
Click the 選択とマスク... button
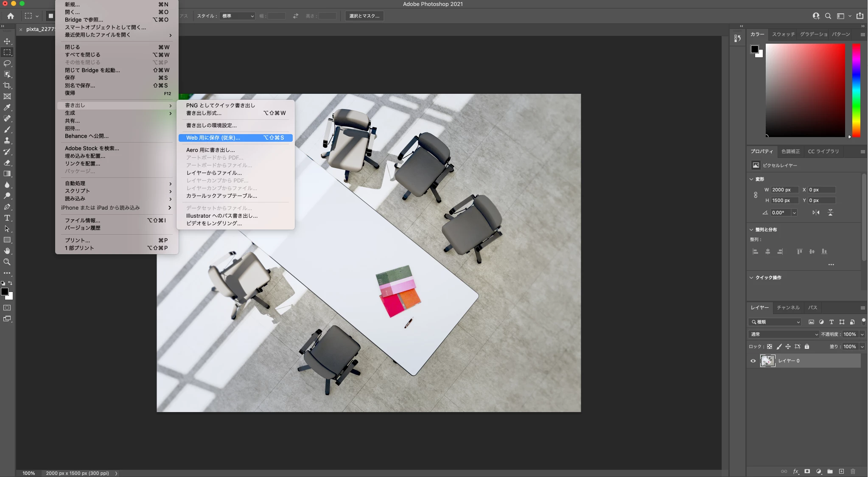coord(364,16)
